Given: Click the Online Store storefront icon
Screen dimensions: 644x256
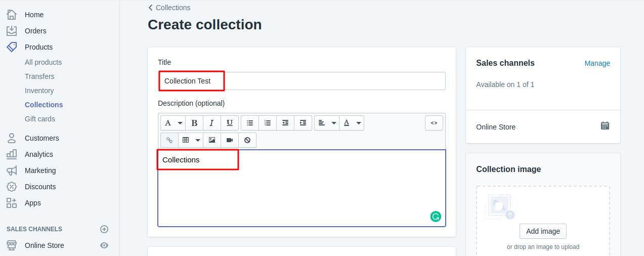Looking at the screenshot, I should point(12,245).
